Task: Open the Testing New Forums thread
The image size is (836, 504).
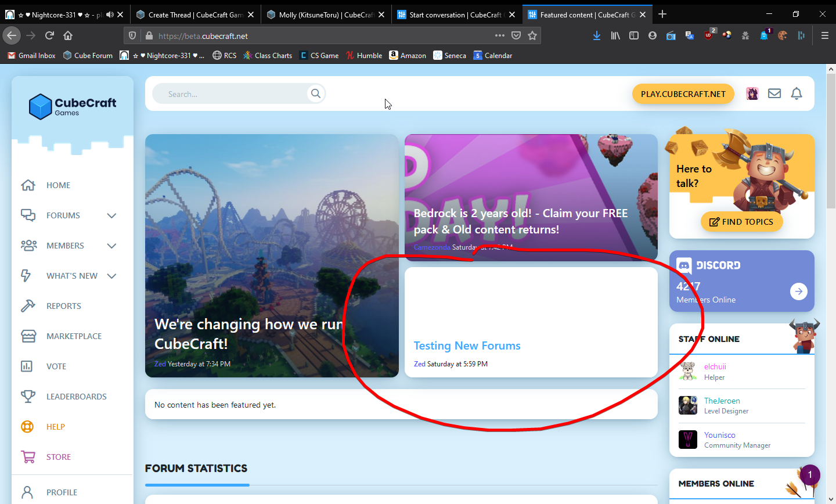Action: point(467,345)
